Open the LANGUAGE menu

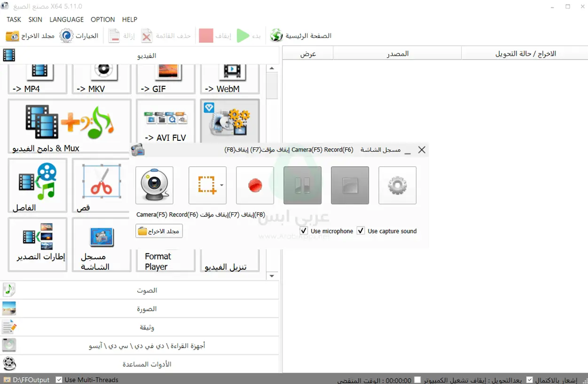click(x=66, y=20)
